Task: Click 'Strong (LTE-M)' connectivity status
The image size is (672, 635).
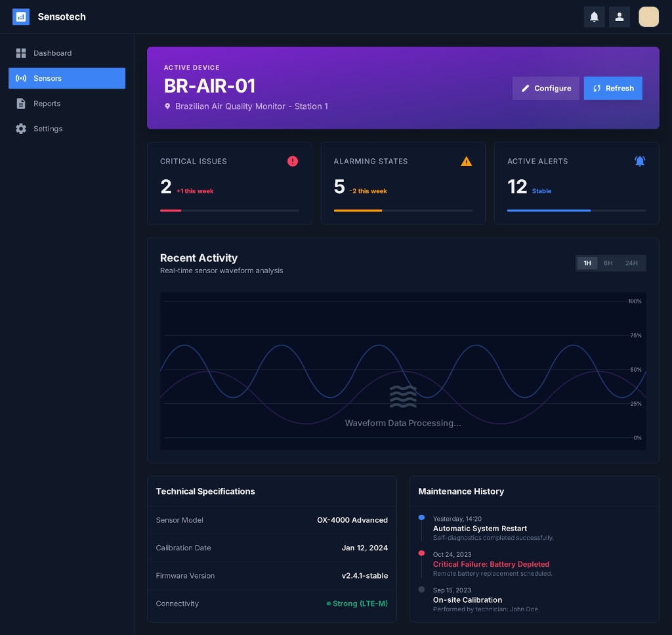Action: (360, 603)
